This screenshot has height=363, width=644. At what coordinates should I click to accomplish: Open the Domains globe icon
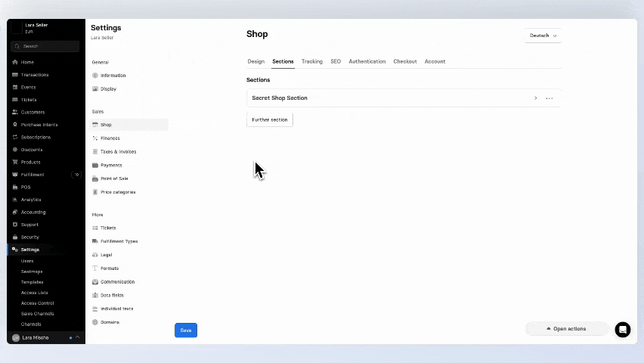(x=95, y=322)
